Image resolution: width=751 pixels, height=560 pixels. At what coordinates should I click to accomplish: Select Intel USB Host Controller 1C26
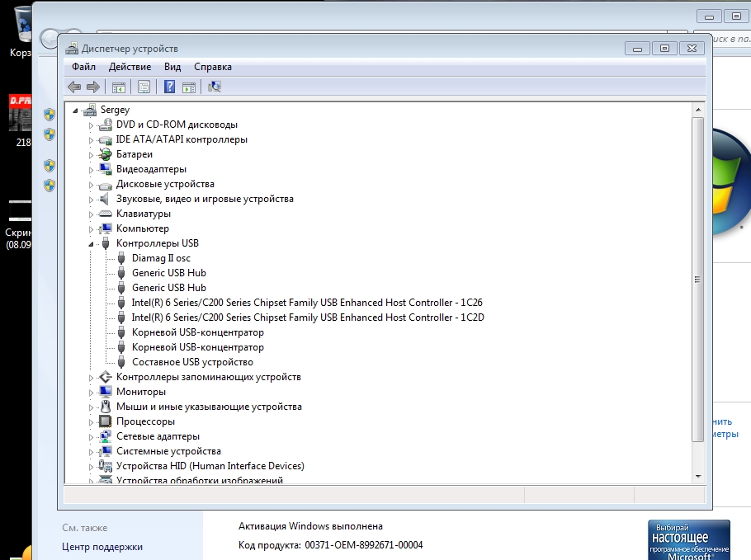[x=307, y=303]
